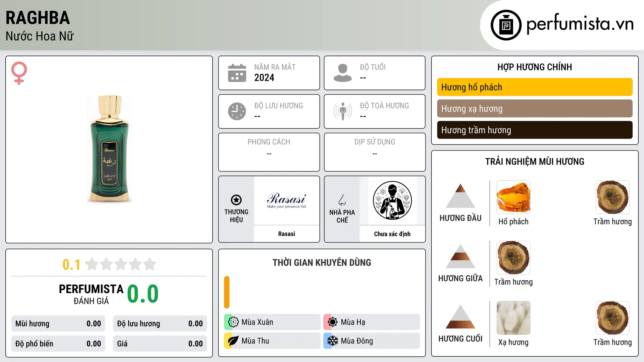Click the snowflake icon for Mùa Đông
This screenshot has height=362, width=644.
(x=333, y=341)
